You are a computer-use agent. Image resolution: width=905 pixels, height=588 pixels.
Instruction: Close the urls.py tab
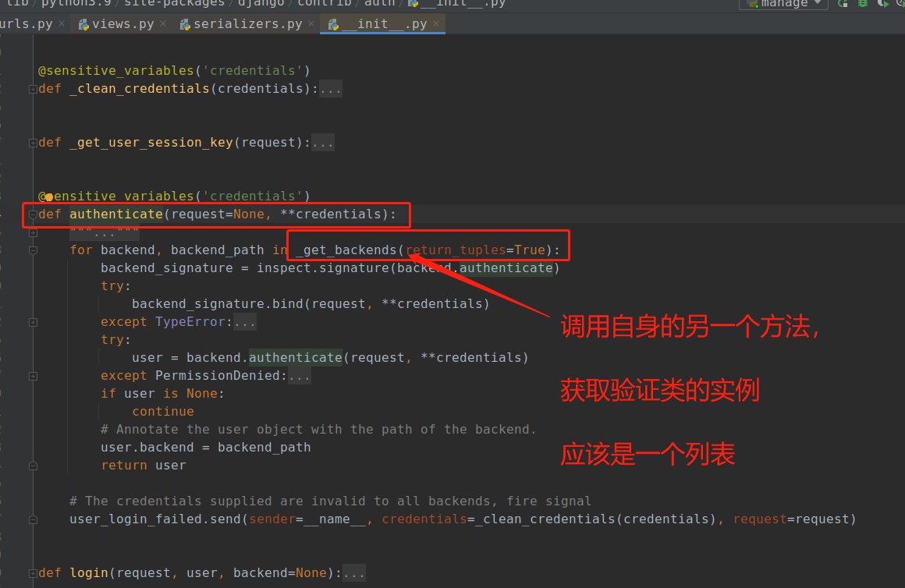tap(62, 23)
